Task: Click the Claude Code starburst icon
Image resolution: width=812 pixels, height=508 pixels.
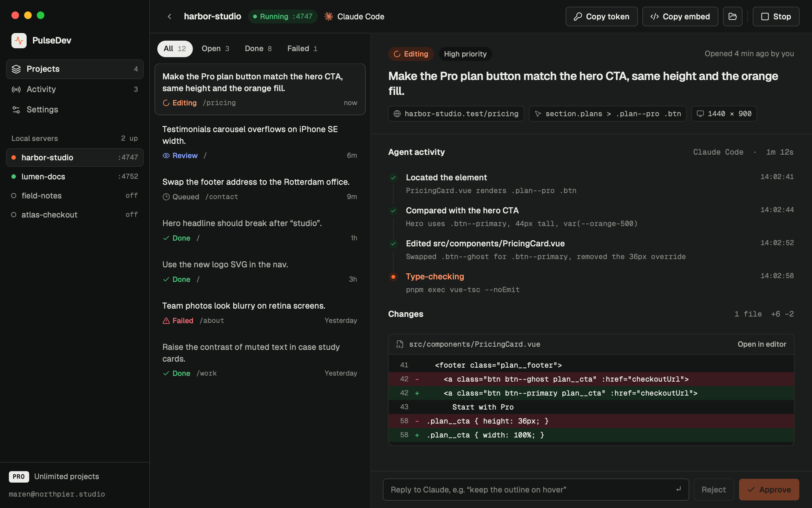Action: [x=329, y=17]
